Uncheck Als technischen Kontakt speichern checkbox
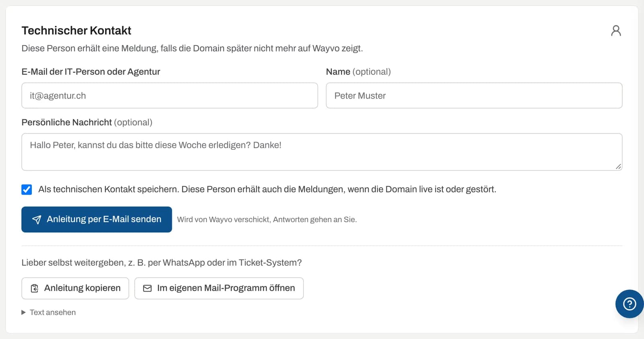 (27, 190)
